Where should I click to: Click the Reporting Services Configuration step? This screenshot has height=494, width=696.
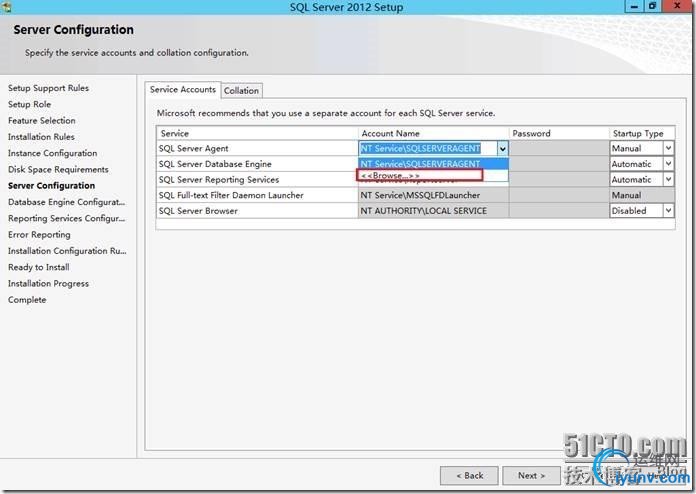click(x=67, y=218)
